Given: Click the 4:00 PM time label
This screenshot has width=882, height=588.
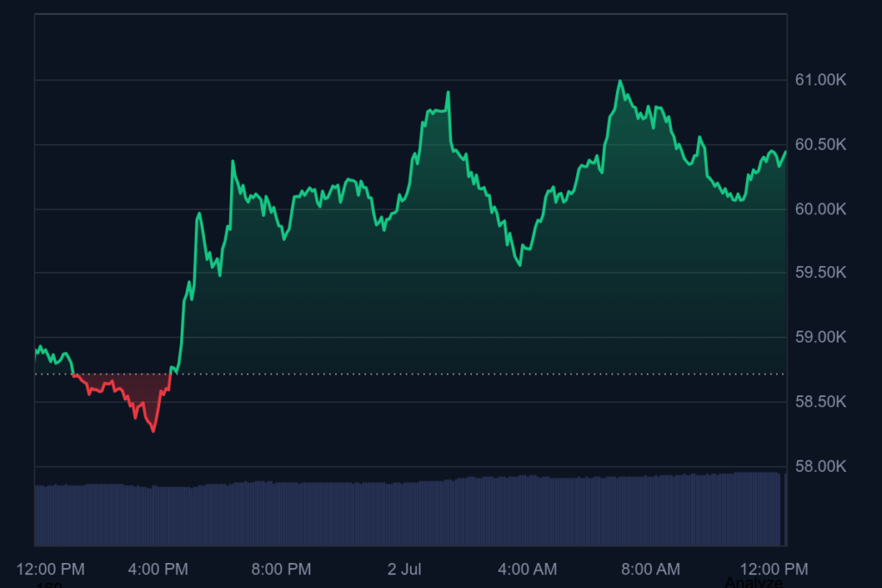Looking at the screenshot, I should coord(158,569).
